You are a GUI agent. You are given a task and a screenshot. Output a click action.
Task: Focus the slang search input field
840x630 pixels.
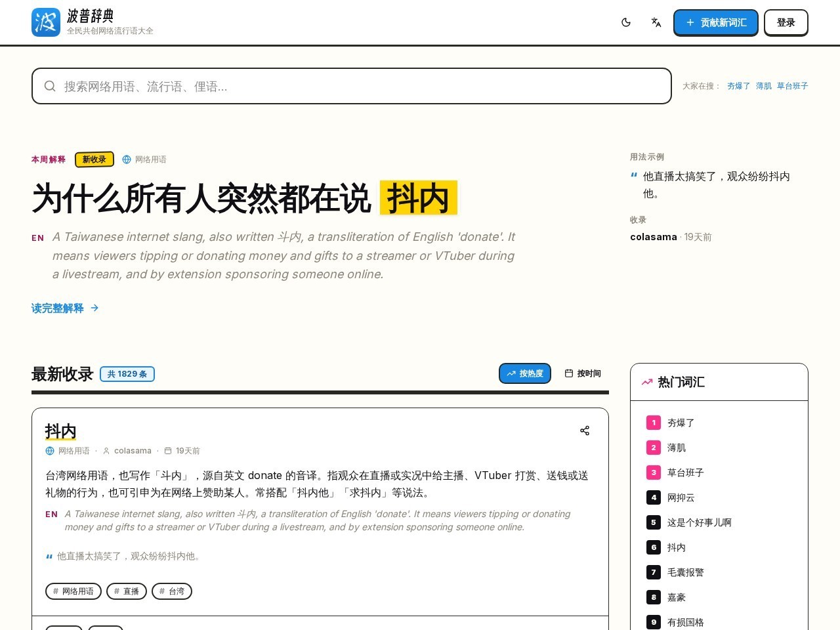(352, 86)
